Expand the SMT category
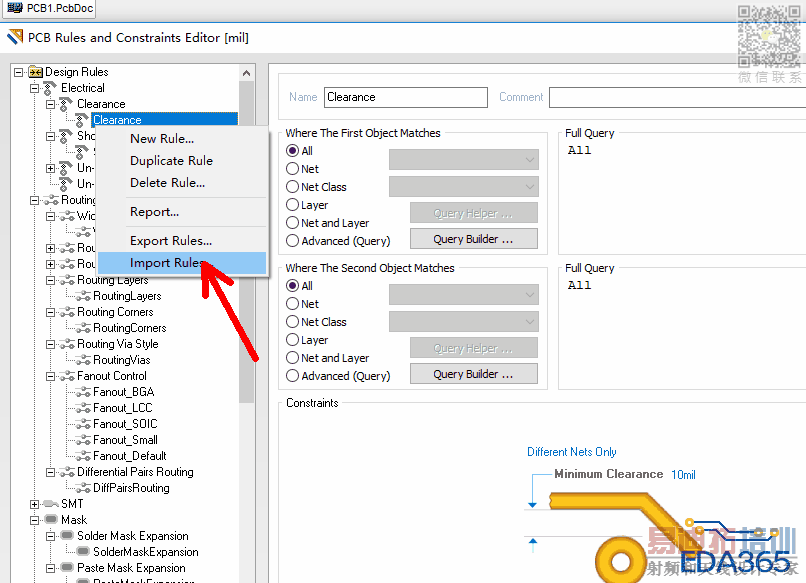The width and height of the screenshot is (806, 583). [x=34, y=504]
